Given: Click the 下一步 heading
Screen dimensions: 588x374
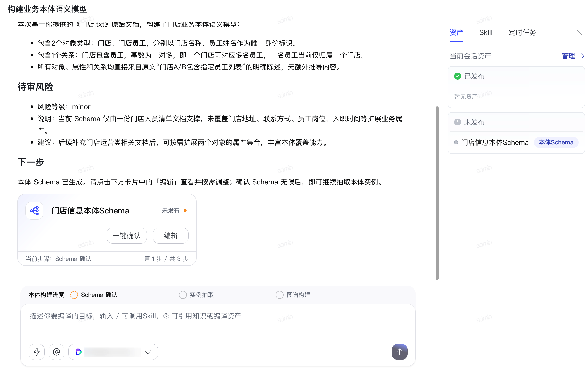Looking at the screenshot, I should (31, 162).
